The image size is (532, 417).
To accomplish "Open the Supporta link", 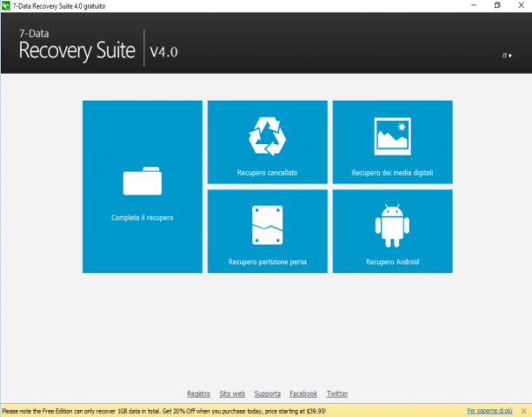I will tap(268, 394).
